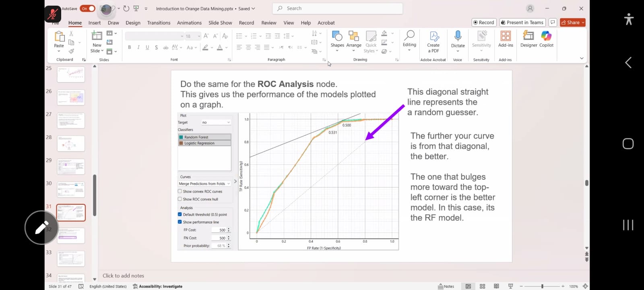Click the Search box in title bar

point(338,8)
